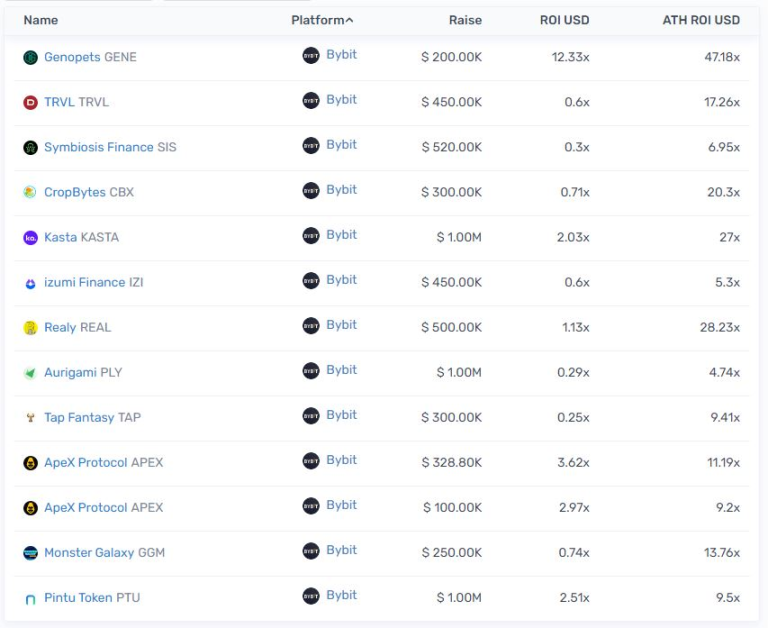Sort table by Platform column header

click(322, 20)
